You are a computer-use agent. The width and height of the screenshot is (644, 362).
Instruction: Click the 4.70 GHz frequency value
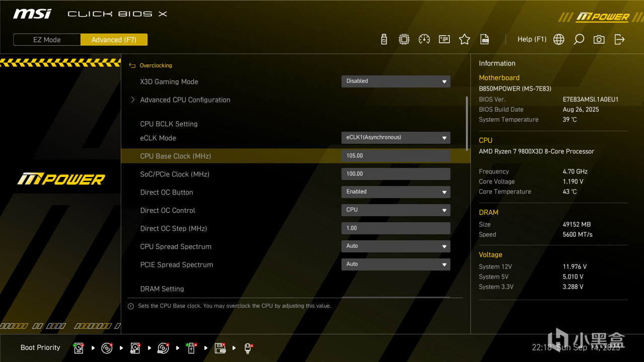click(575, 171)
